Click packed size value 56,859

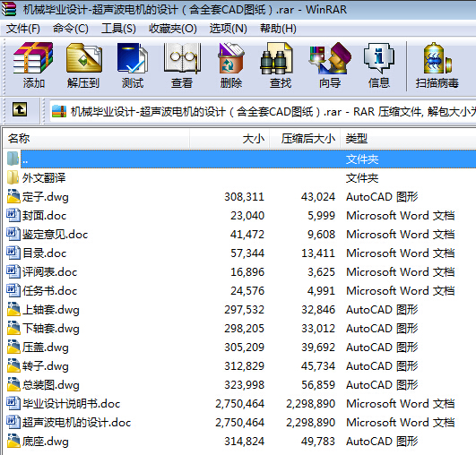(x=318, y=385)
